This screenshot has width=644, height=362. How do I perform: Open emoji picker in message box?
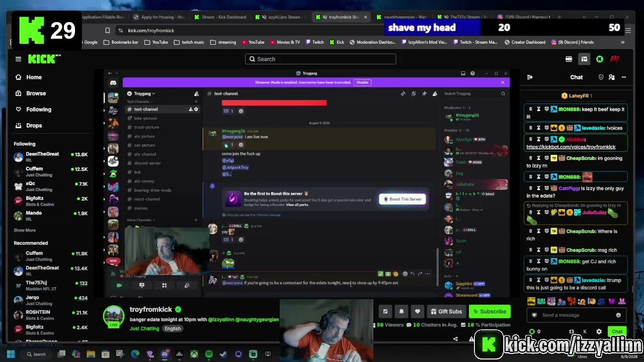tap(618, 315)
